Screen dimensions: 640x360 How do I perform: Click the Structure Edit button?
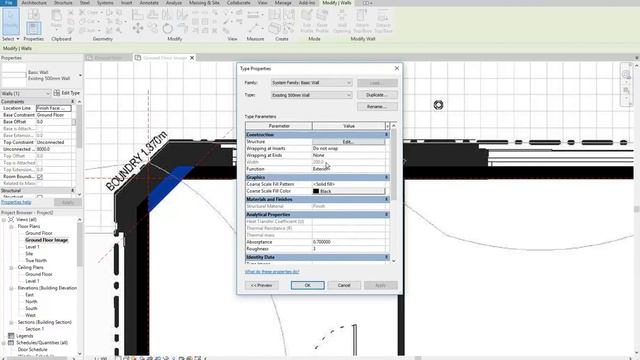click(x=348, y=142)
